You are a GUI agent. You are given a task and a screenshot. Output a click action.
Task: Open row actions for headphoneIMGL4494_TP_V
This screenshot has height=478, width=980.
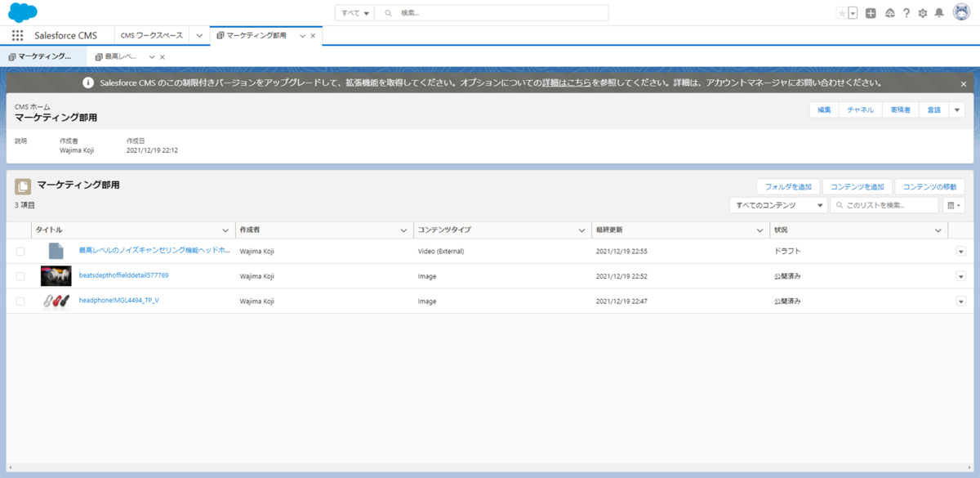[x=960, y=302]
